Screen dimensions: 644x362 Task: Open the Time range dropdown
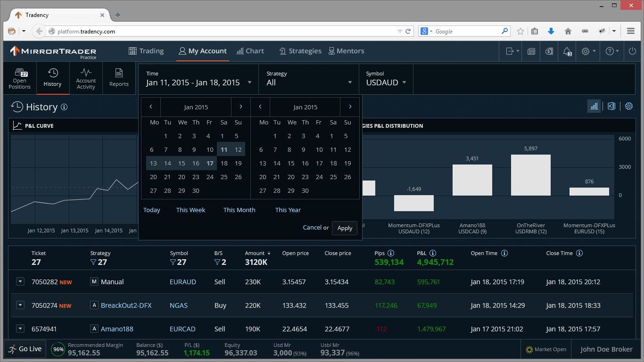pos(198,78)
